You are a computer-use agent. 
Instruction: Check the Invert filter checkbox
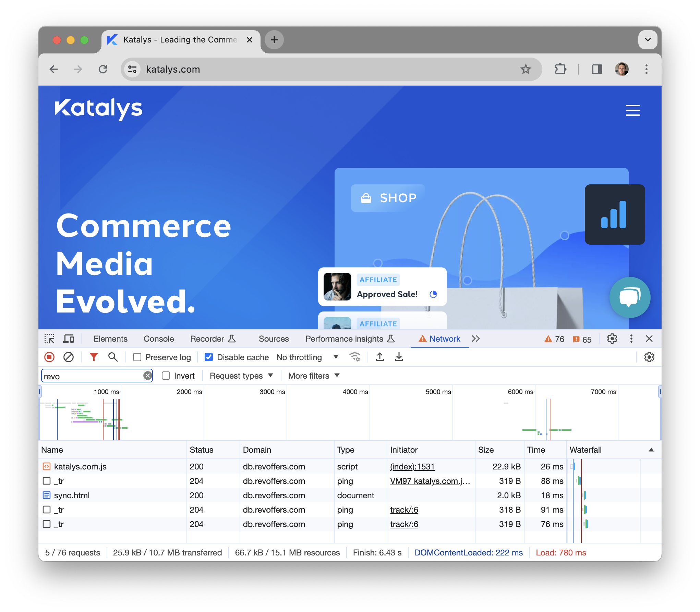pos(166,376)
